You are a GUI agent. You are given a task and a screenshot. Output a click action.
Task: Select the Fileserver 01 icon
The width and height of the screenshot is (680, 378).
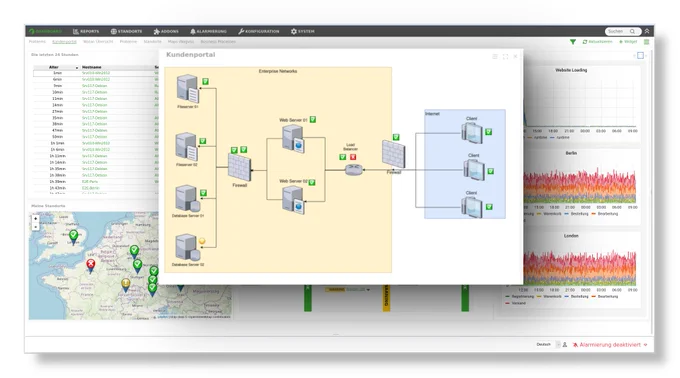coord(188,88)
